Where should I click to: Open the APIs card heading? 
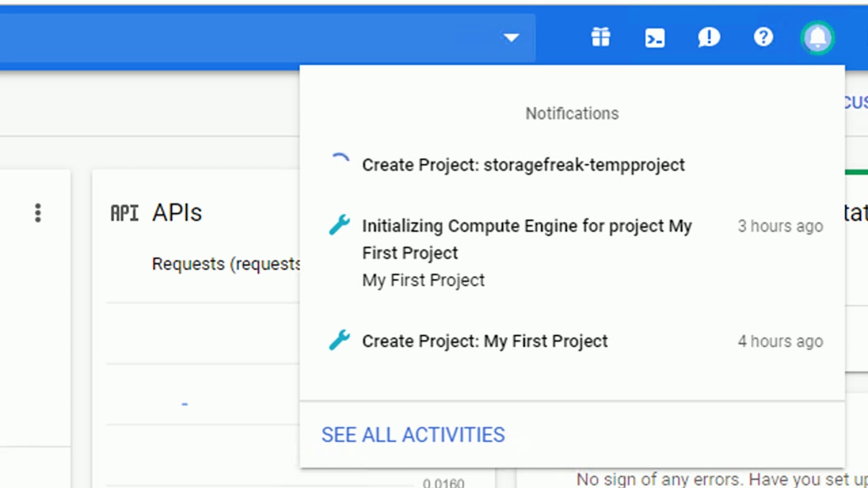(x=177, y=213)
